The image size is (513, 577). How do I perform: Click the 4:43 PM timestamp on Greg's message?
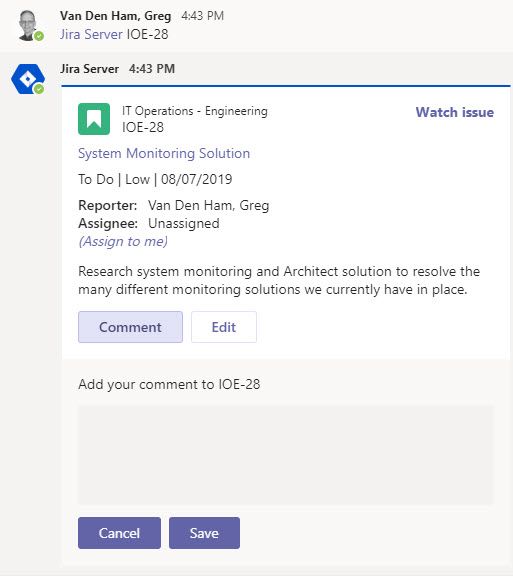click(202, 16)
